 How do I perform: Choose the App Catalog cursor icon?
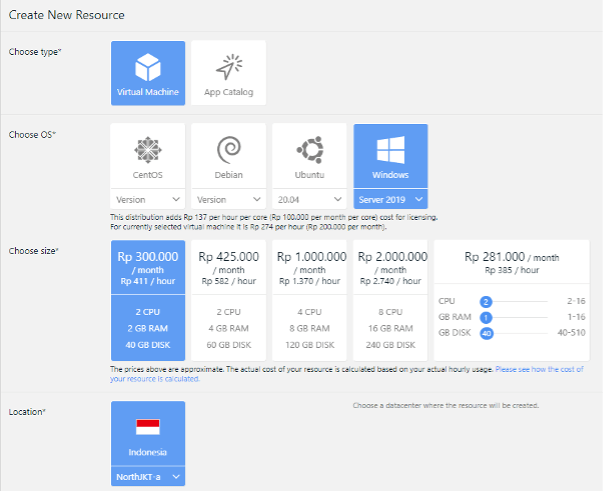pos(229,67)
